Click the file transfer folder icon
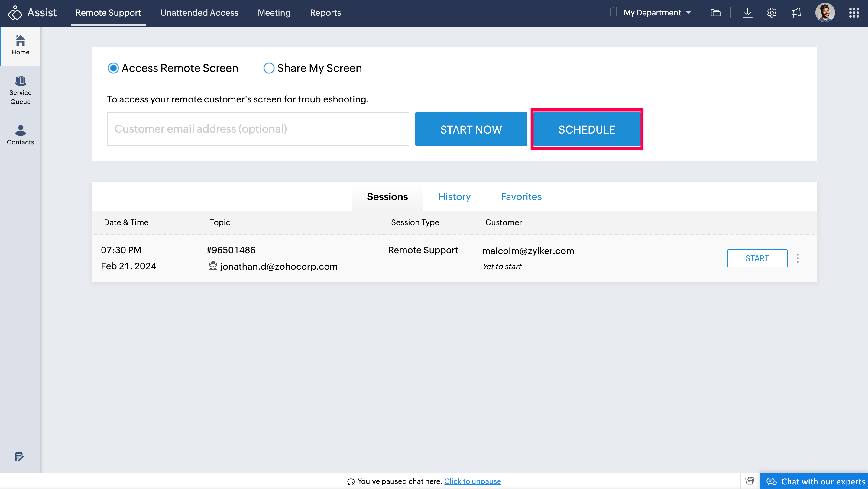Viewport: 868px width, 489px height. [715, 13]
